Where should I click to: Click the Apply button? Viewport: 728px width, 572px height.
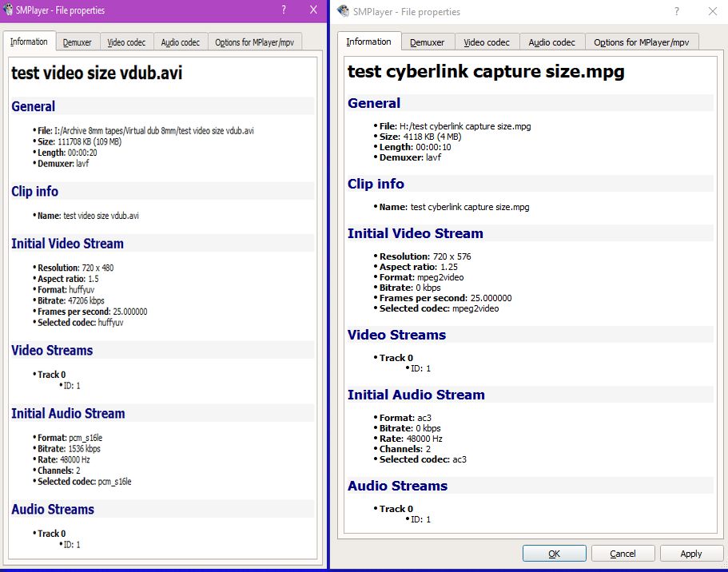(x=691, y=554)
